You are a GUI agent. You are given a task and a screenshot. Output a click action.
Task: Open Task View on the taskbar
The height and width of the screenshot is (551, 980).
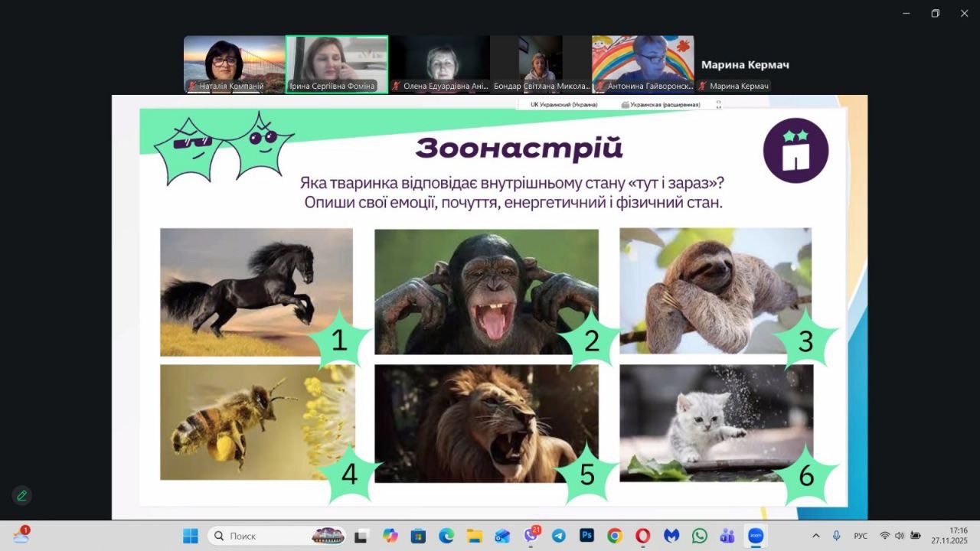[x=361, y=536]
